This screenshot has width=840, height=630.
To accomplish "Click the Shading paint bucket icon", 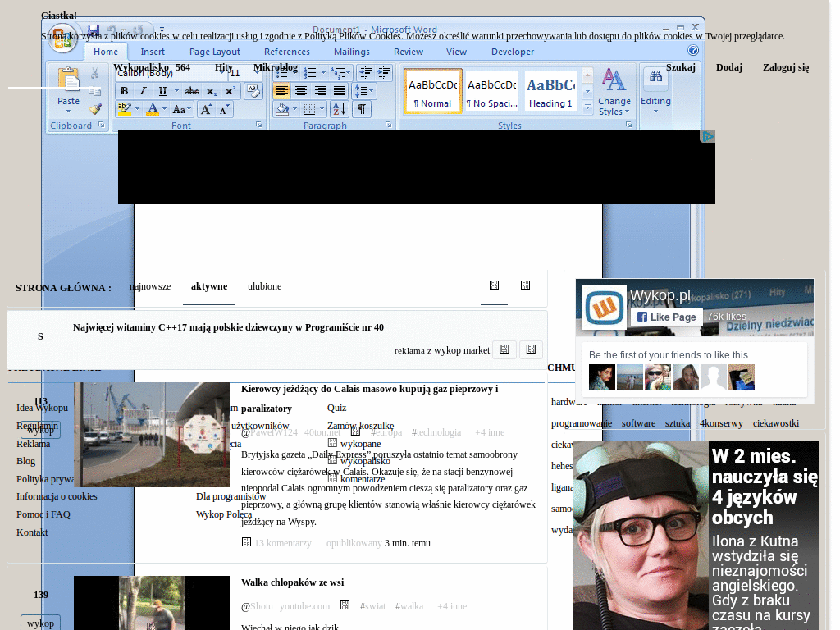I will [x=282, y=109].
